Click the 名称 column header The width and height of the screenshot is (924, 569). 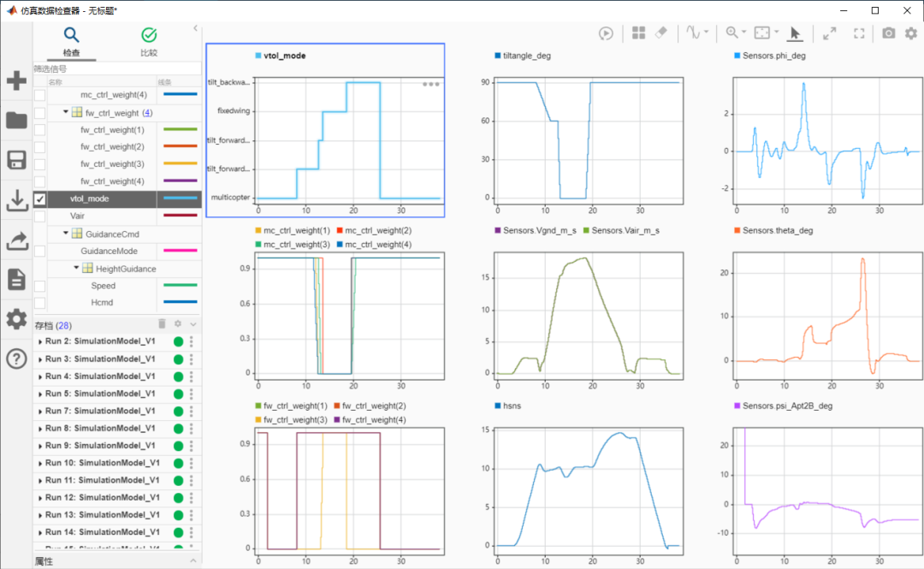55,82
